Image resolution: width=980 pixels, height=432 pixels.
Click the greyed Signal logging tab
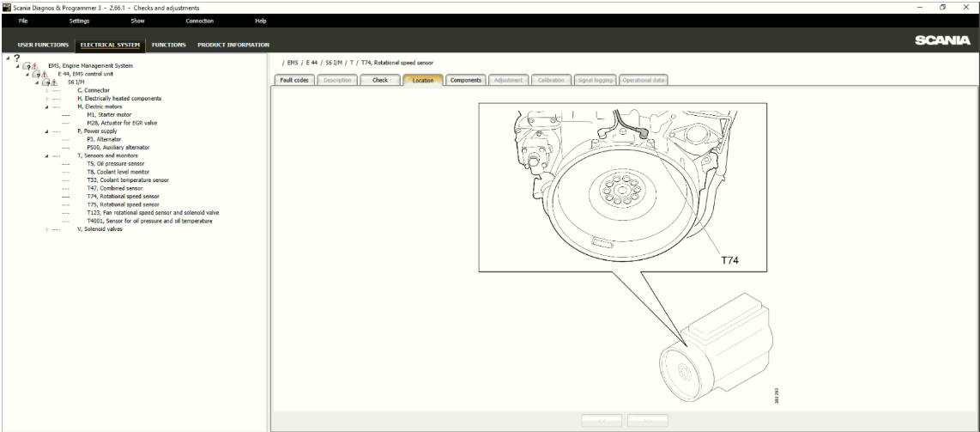595,80
